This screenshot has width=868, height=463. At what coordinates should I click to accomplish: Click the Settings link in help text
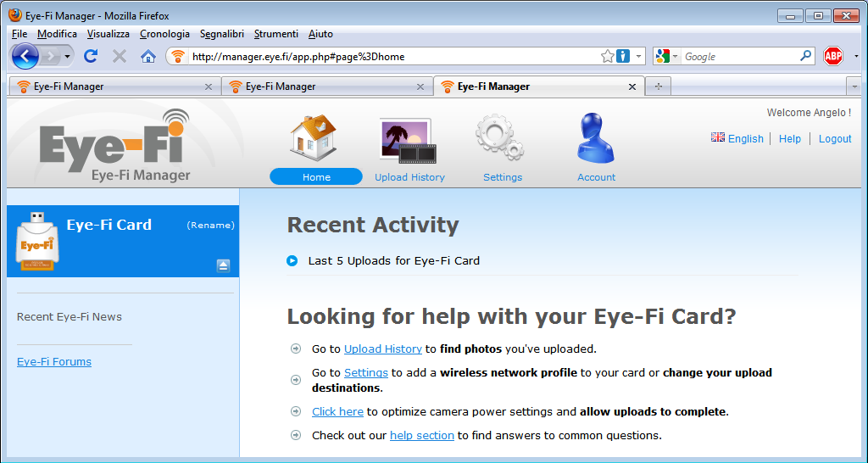click(366, 373)
